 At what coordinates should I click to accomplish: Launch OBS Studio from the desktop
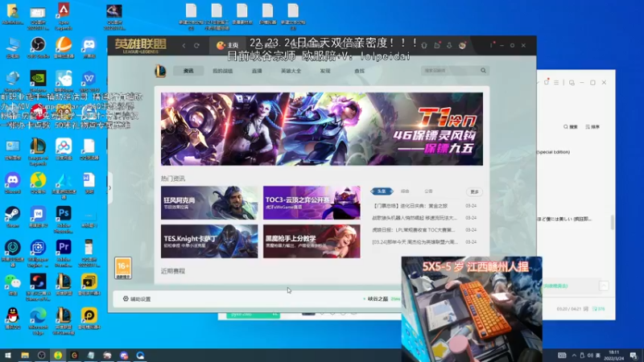[x=38, y=47]
